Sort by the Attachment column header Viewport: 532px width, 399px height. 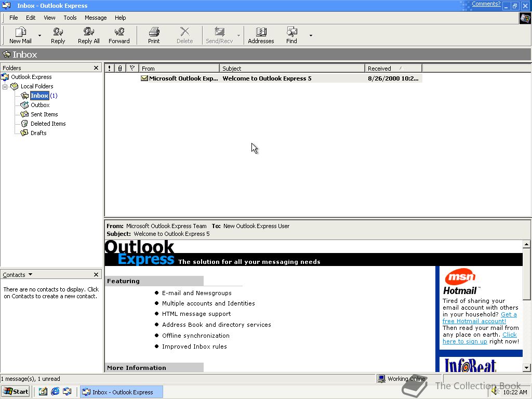[x=120, y=68]
